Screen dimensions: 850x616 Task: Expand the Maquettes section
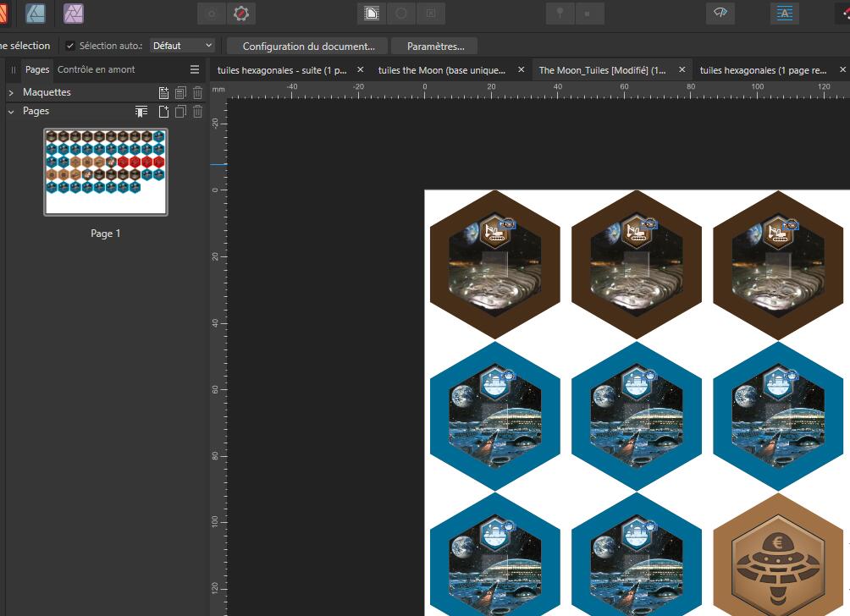[x=11, y=92]
